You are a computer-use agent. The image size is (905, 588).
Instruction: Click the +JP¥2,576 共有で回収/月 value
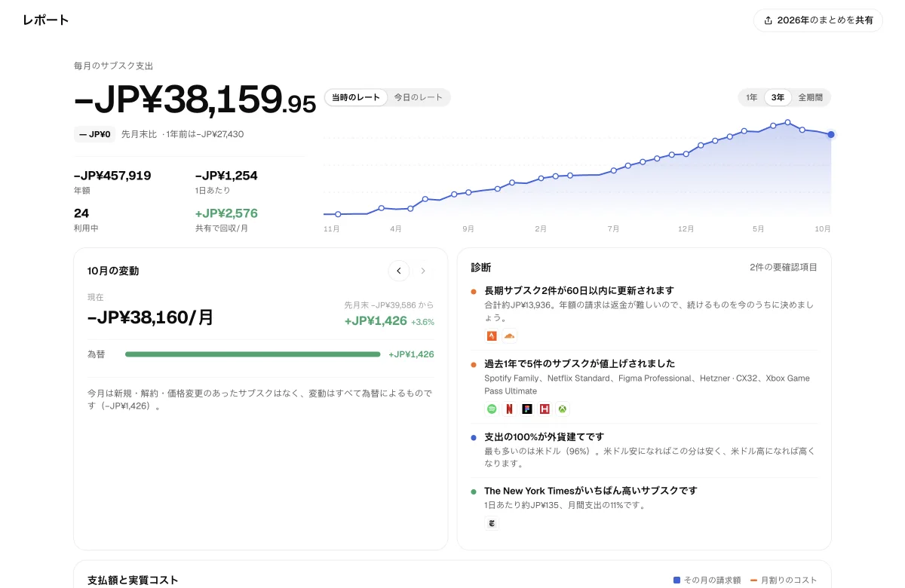tap(226, 213)
